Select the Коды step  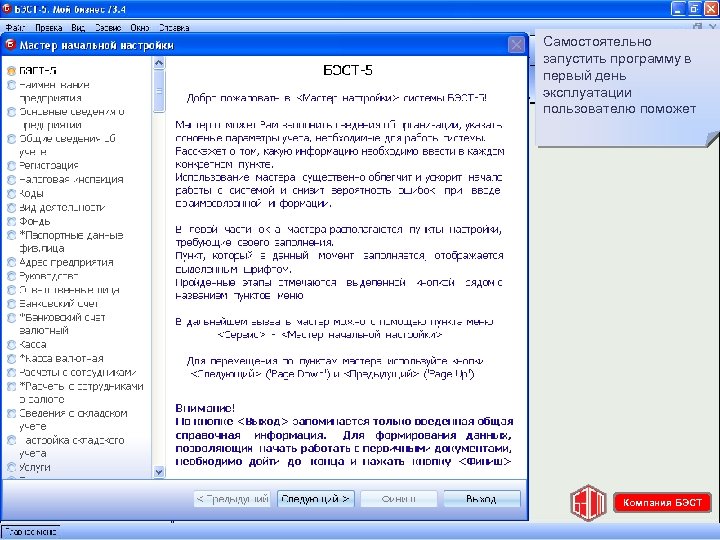tap(26, 193)
